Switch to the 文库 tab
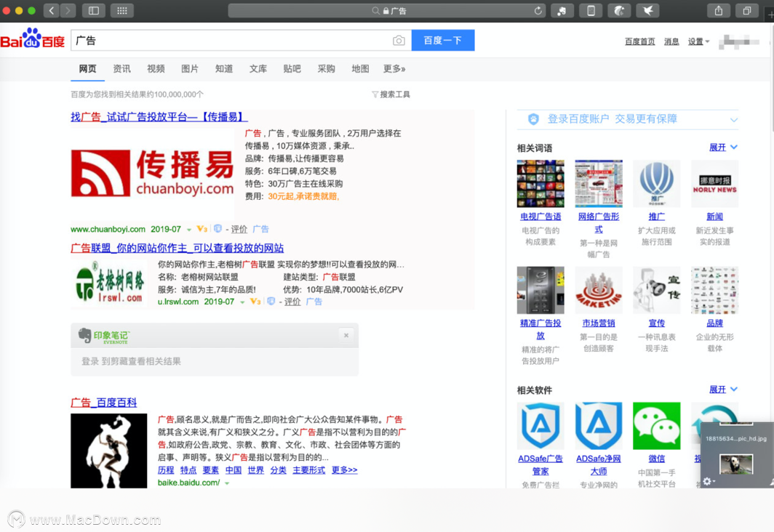The width and height of the screenshot is (774, 532). click(258, 69)
